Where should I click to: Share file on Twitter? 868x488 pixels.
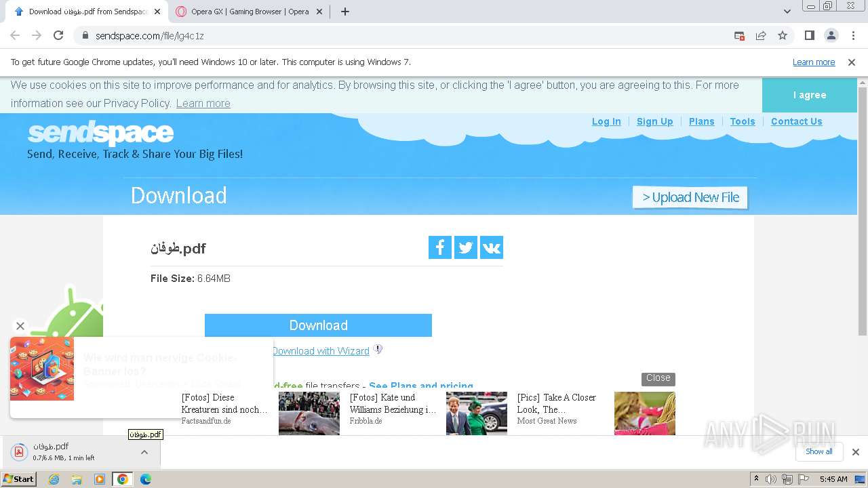pos(466,247)
